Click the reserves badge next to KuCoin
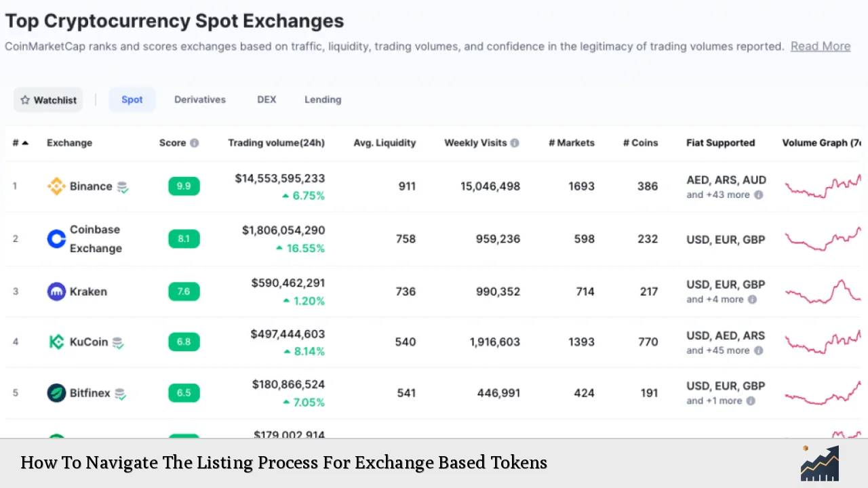The height and width of the screenshot is (488, 868). [x=118, y=343]
